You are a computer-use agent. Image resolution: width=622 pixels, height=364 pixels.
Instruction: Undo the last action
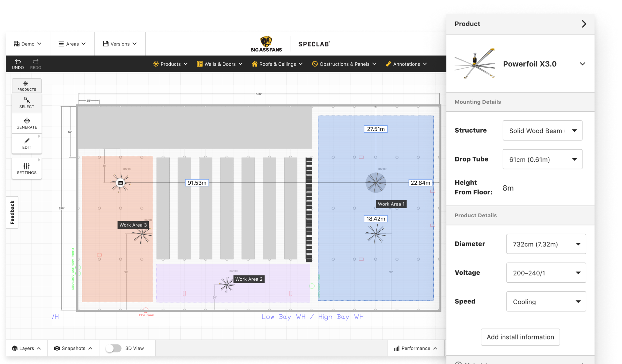tap(18, 64)
